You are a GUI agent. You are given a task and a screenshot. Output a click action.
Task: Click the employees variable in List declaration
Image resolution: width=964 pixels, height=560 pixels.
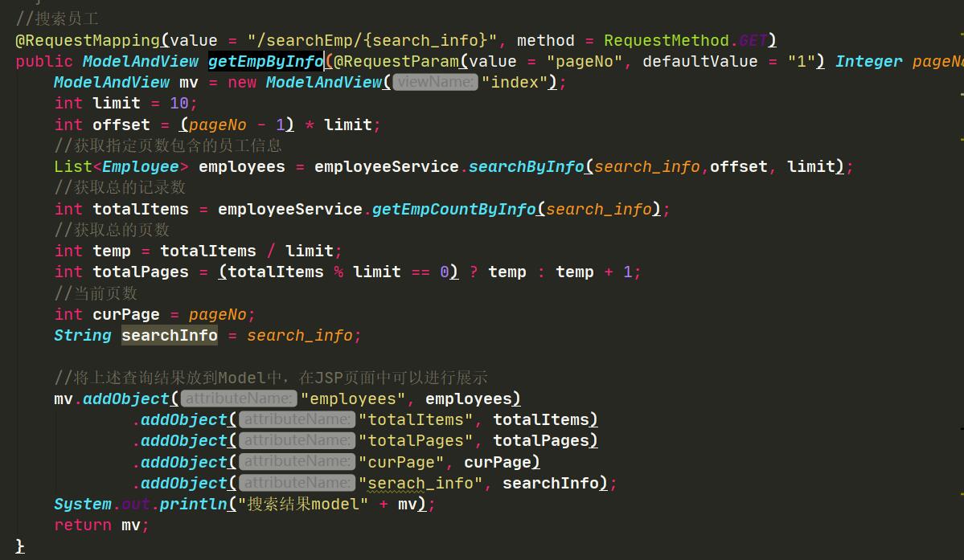(x=242, y=166)
